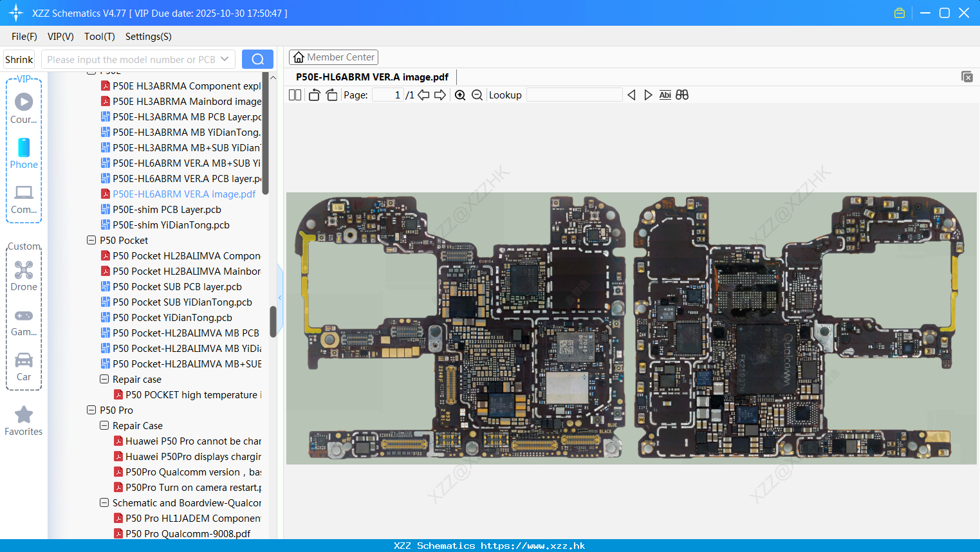Select the Phone category icon

click(24, 153)
